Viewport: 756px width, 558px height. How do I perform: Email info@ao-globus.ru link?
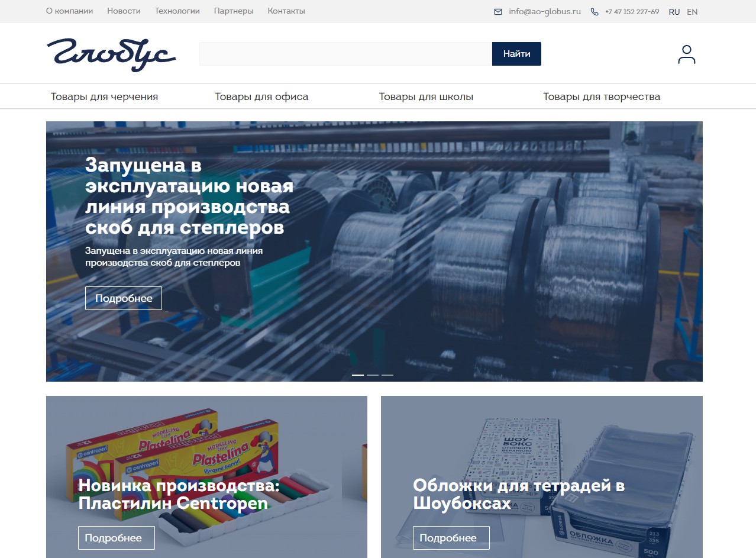point(545,11)
